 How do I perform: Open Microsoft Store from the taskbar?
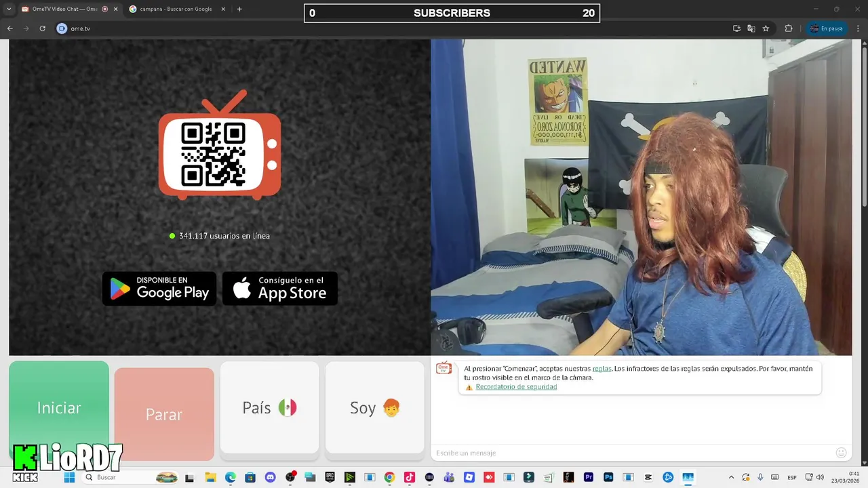250,477
